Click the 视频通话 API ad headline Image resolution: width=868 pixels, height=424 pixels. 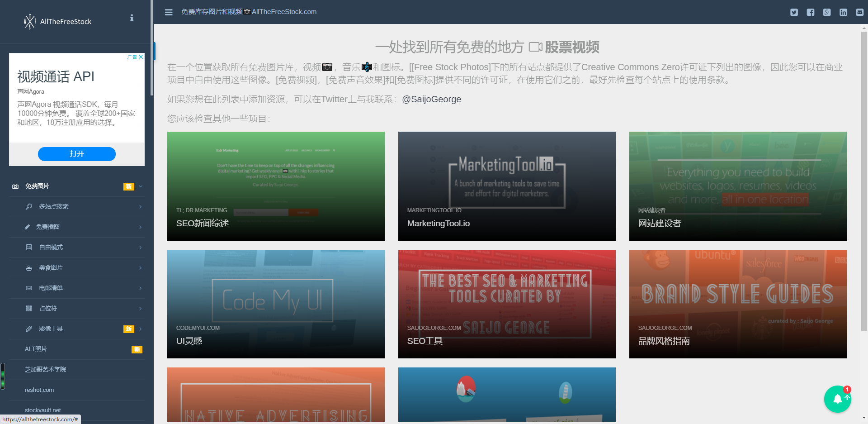pos(56,76)
